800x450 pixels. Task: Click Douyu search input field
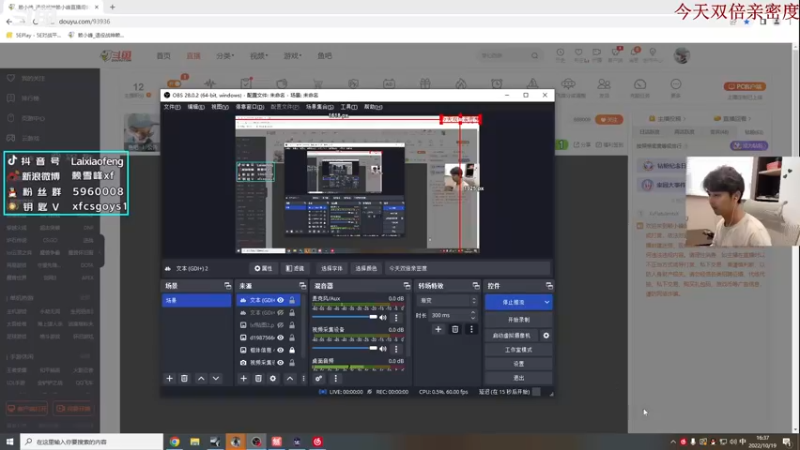click(504, 56)
